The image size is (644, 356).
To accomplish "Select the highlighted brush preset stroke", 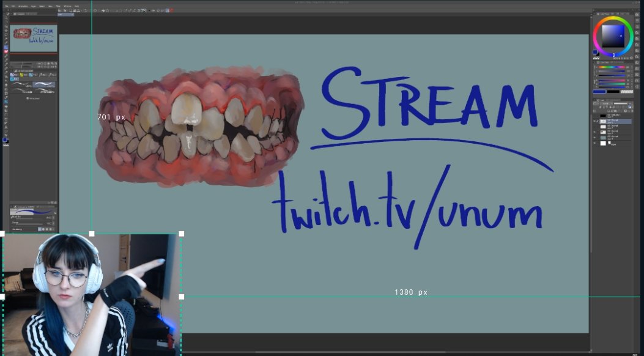I will pyautogui.click(x=43, y=84).
